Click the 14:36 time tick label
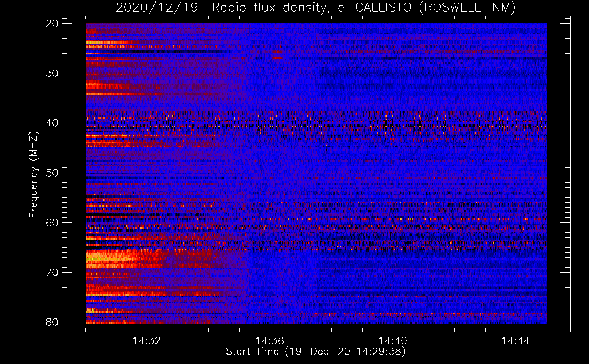The width and height of the screenshot is (589, 364). (x=270, y=341)
